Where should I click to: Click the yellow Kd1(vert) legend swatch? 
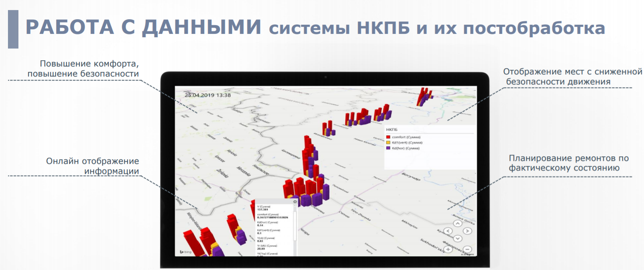(388, 143)
